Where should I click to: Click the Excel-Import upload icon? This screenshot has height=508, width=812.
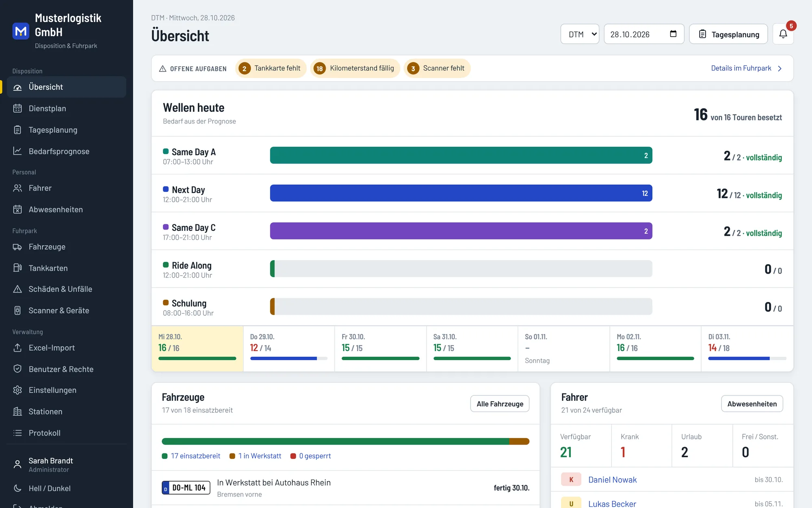coord(17,348)
